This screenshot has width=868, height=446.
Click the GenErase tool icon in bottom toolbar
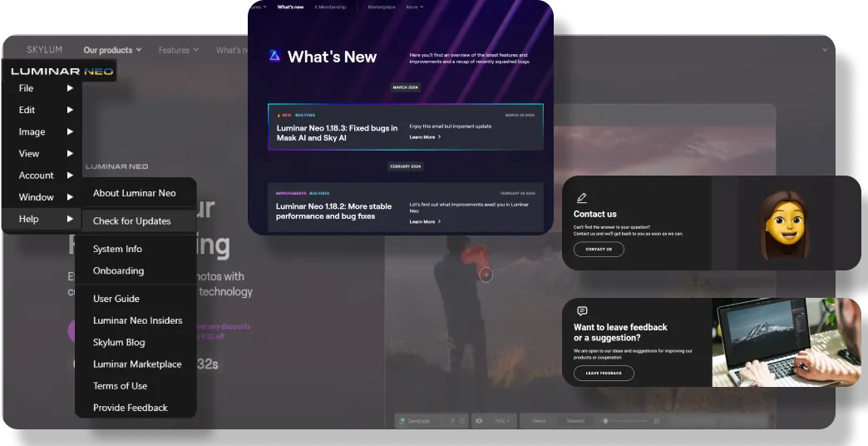[x=402, y=421]
